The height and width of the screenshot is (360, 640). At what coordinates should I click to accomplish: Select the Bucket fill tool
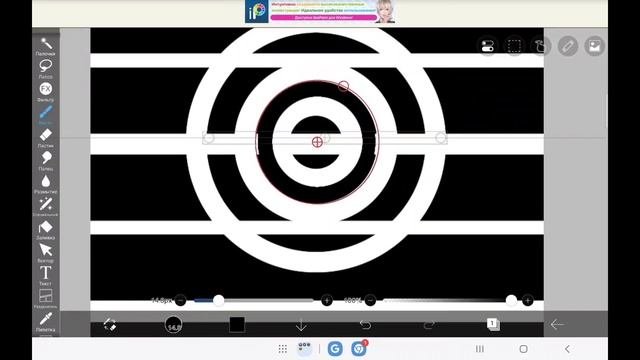[46, 230]
